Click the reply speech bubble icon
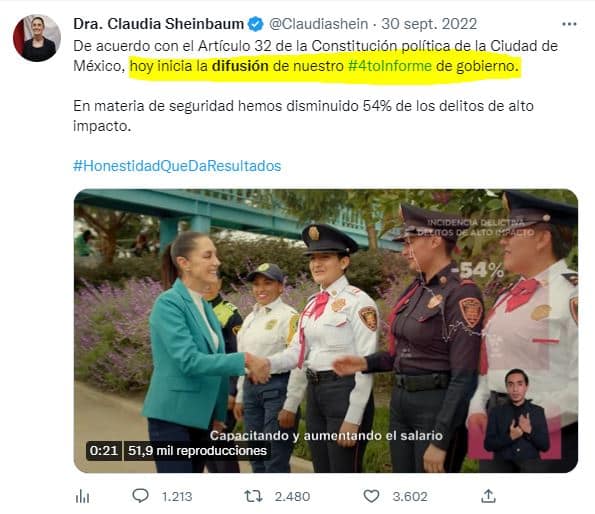Viewport: 595px width, 514px height. (x=140, y=495)
